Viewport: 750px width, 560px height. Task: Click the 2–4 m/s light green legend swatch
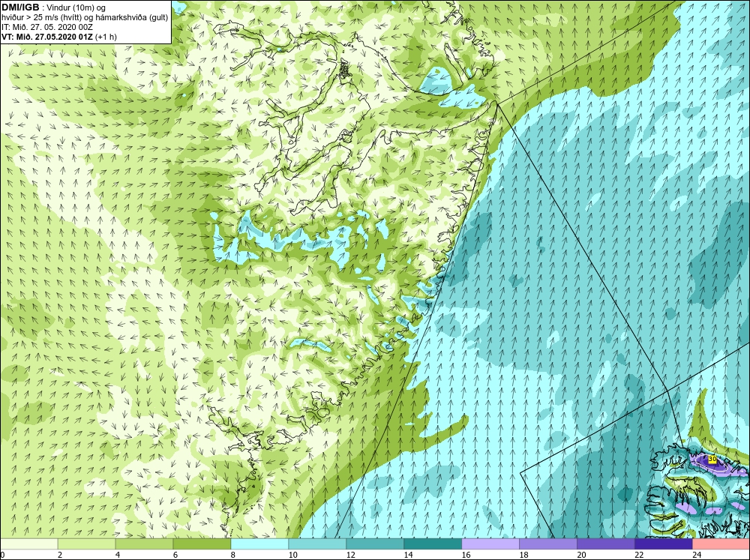coord(86,544)
